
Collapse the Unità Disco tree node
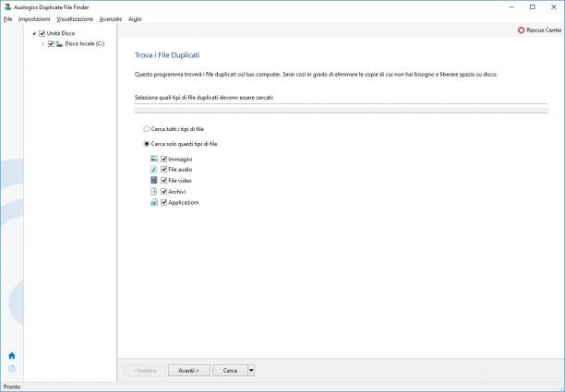[x=34, y=33]
